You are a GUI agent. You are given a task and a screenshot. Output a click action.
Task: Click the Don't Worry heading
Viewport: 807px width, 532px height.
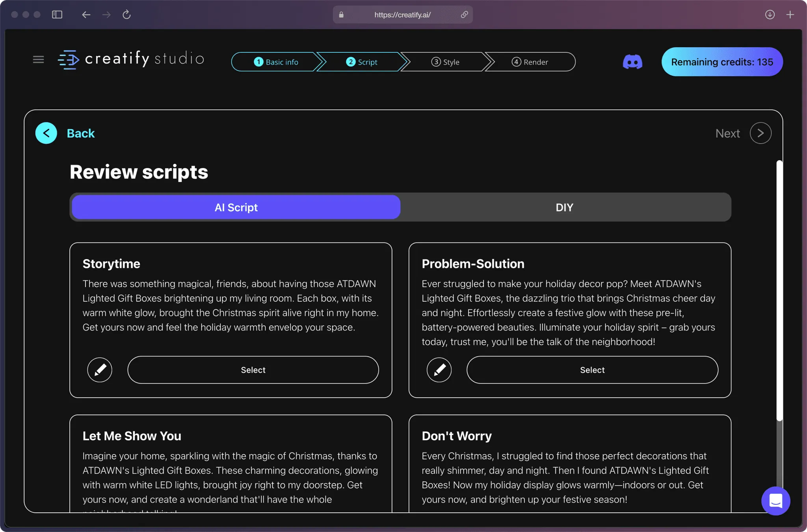pyautogui.click(x=457, y=436)
